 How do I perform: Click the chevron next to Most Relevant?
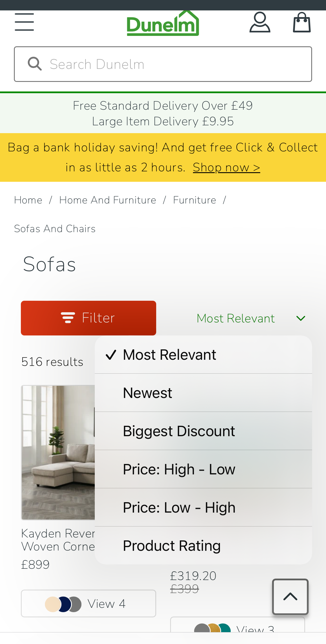point(301,318)
